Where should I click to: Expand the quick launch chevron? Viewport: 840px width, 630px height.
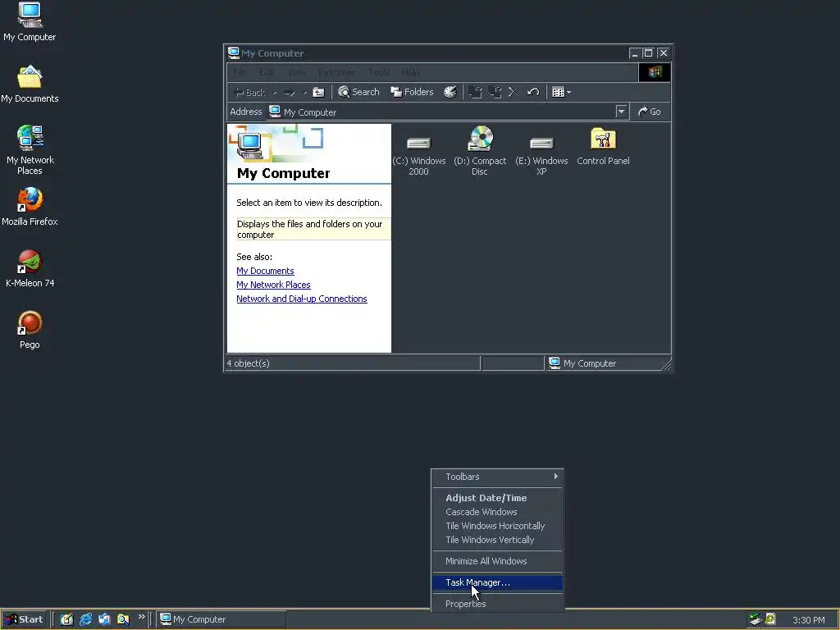[x=141, y=617]
